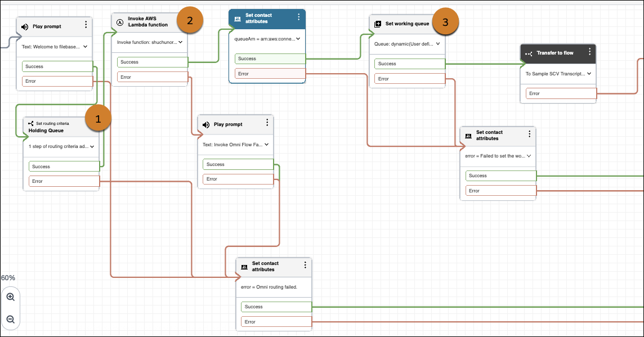644x337 pixels.
Task: Open the Transfer to flow block options menu
Action: (x=590, y=51)
